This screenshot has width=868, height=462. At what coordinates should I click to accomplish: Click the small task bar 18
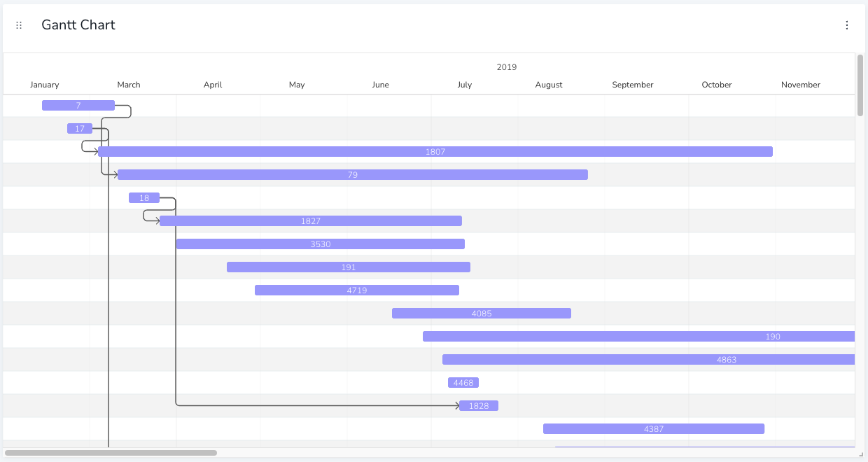(144, 197)
